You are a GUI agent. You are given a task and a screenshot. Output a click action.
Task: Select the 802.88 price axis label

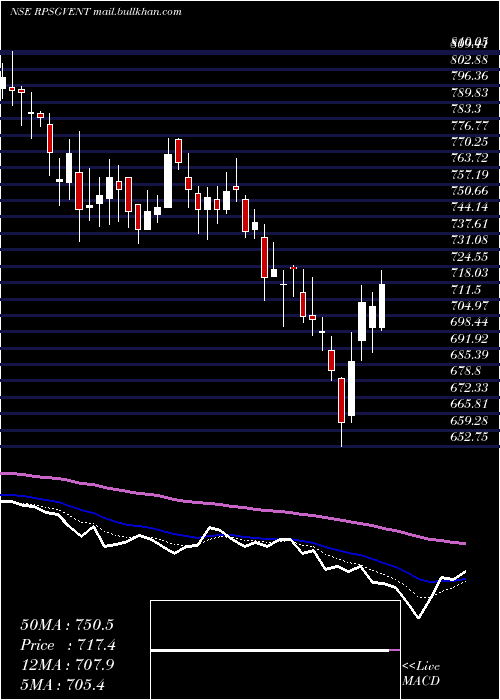[x=469, y=59]
